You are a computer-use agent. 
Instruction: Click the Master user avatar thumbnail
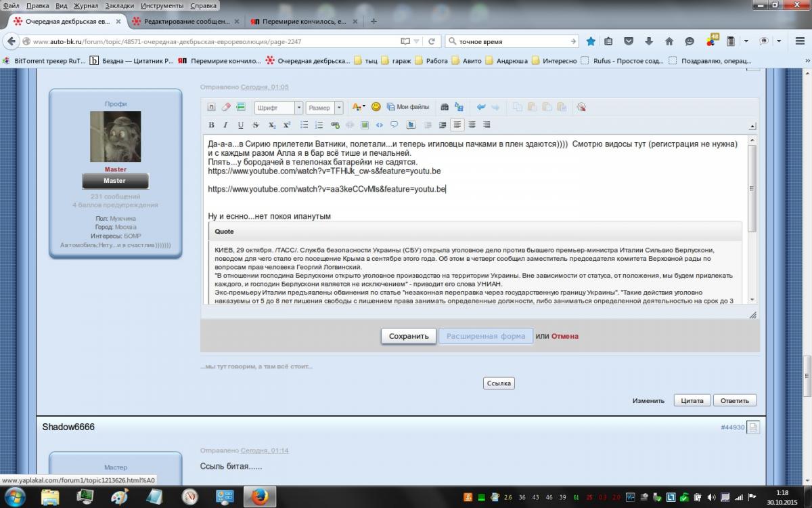tap(115, 136)
